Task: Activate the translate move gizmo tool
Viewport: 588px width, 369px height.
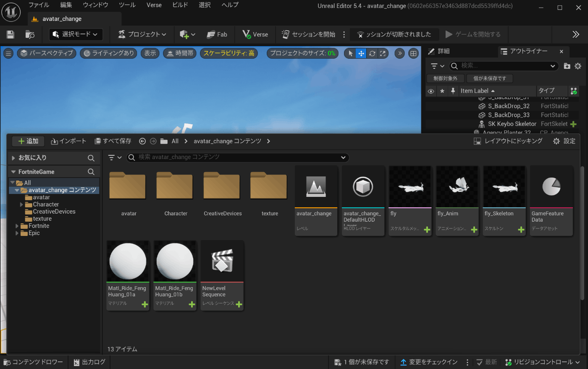Action: (x=361, y=53)
